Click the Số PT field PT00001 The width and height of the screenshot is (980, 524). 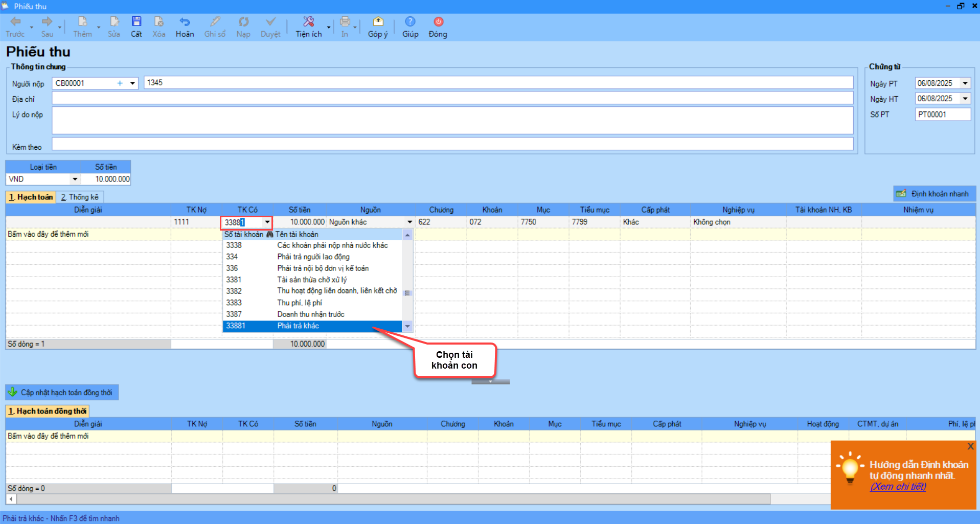[x=943, y=115]
